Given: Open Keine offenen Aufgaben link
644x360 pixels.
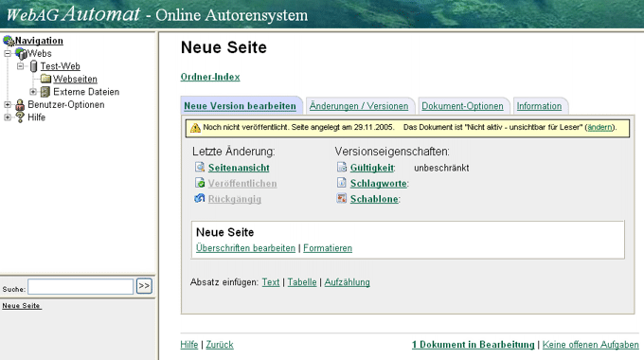Looking at the screenshot, I should click(591, 345).
